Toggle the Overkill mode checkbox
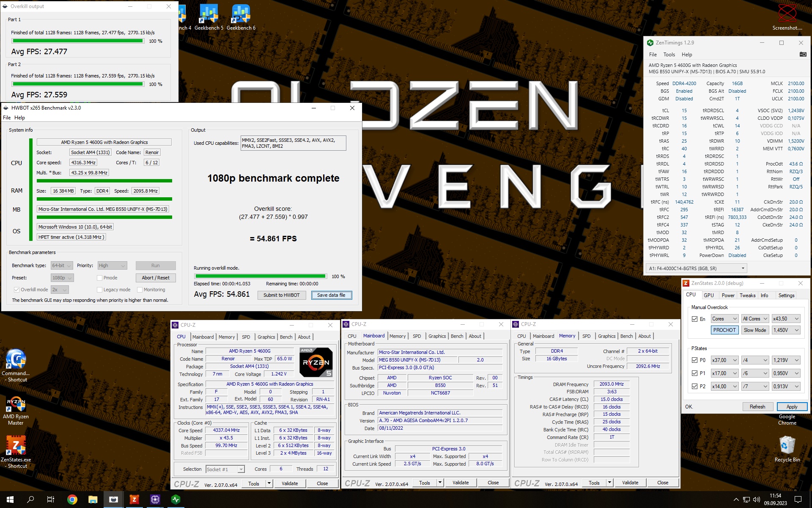The height and width of the screenshot is (508, 812). 16,290
